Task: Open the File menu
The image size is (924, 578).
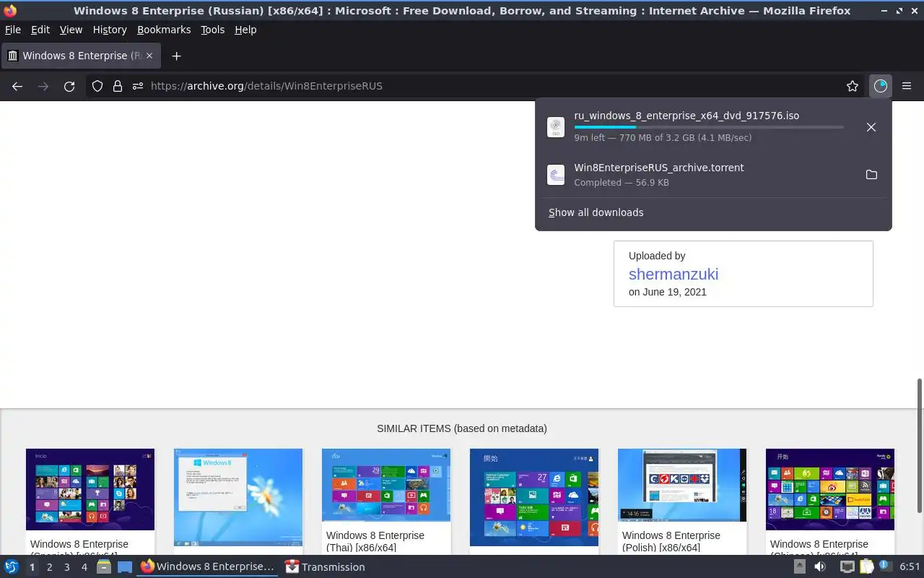Action: coord(13,30)
